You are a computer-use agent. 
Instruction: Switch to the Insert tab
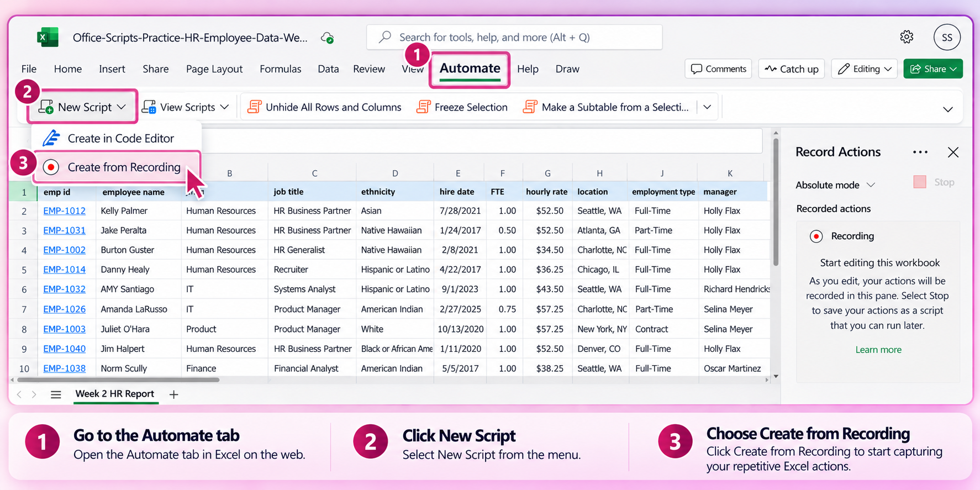[x=112, y=69]
